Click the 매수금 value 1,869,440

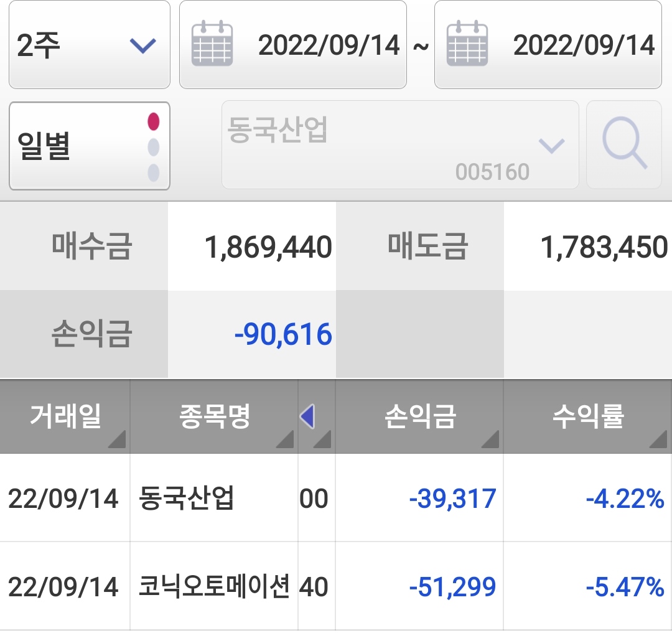click(268, 247)
